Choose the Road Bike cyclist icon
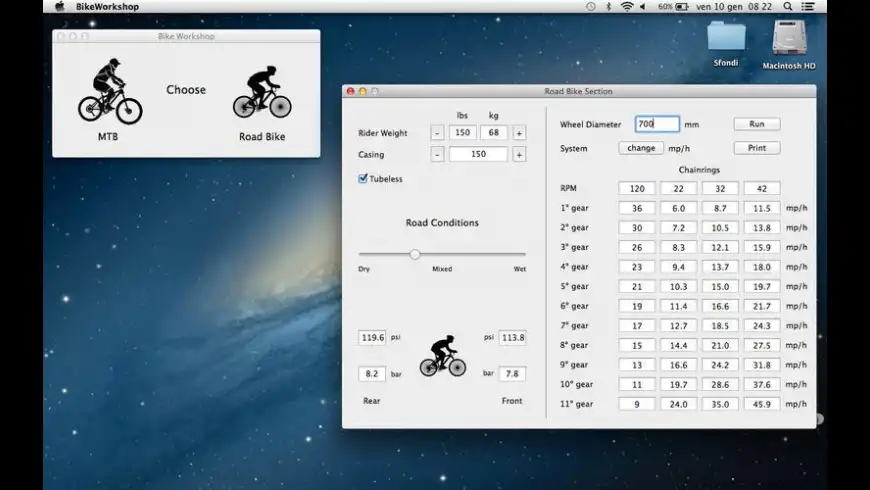The height and width of the screenshot is (490, 870). 262,93
